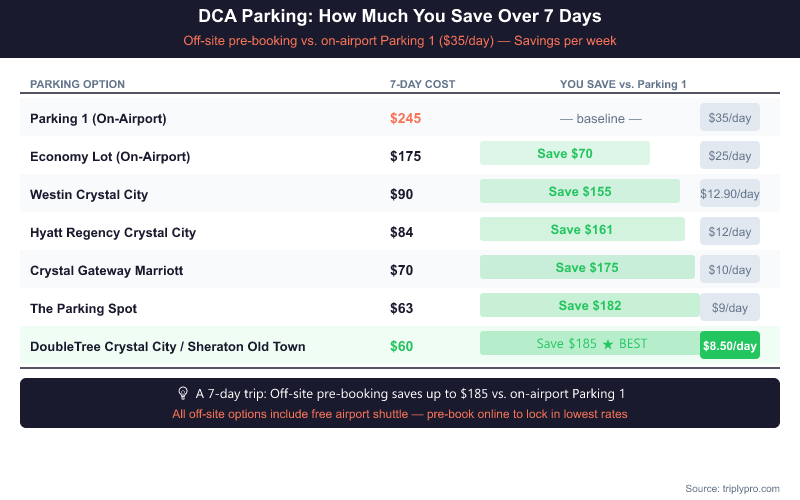
Task: Click the $245 cost for Parking 1
Action: pyautogui.click(x=406, y=118)
